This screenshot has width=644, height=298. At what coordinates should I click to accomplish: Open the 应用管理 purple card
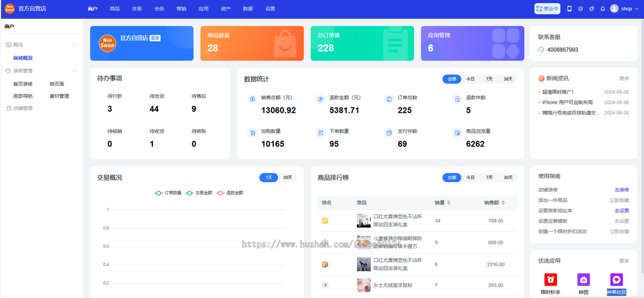472,43
